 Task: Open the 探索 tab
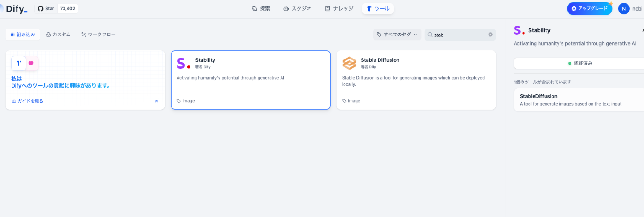[261, 8]
